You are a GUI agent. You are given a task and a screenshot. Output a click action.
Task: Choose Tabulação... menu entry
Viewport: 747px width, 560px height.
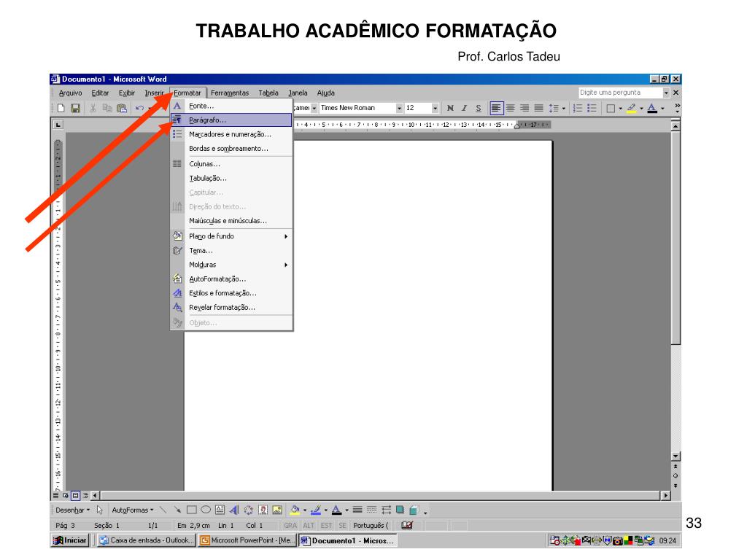(x=231, y=178)
